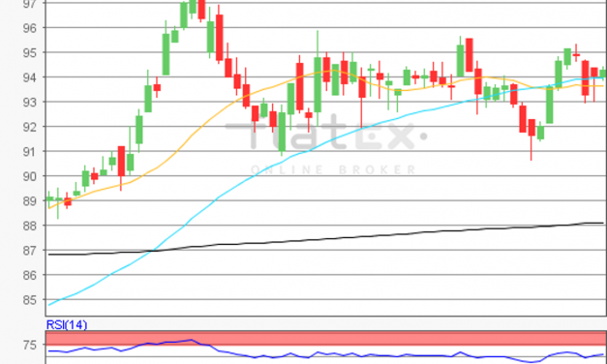Click the 91 price axis label
The image size is (607, 364).
pyautogui.click(x=31, y=152)
